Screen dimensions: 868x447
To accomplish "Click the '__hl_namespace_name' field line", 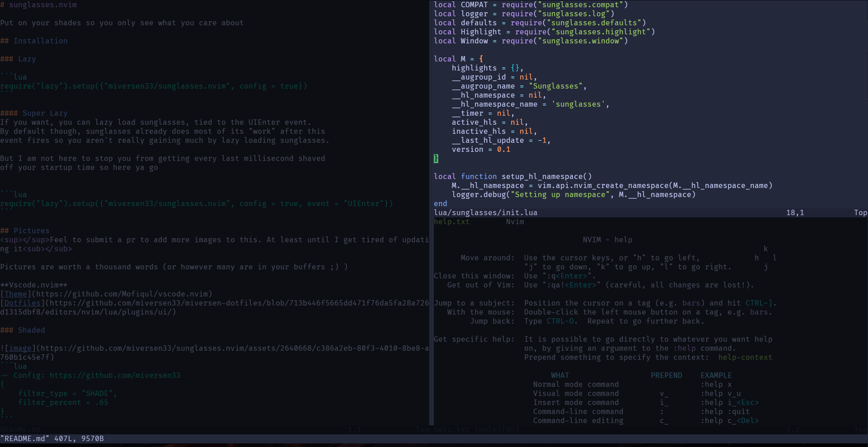I will [531, 104].
